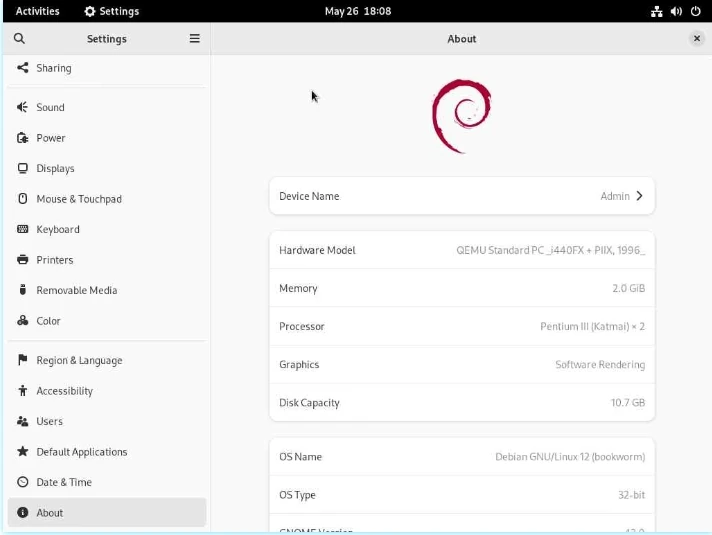Select Color label in sidebar

click(48, 321)
